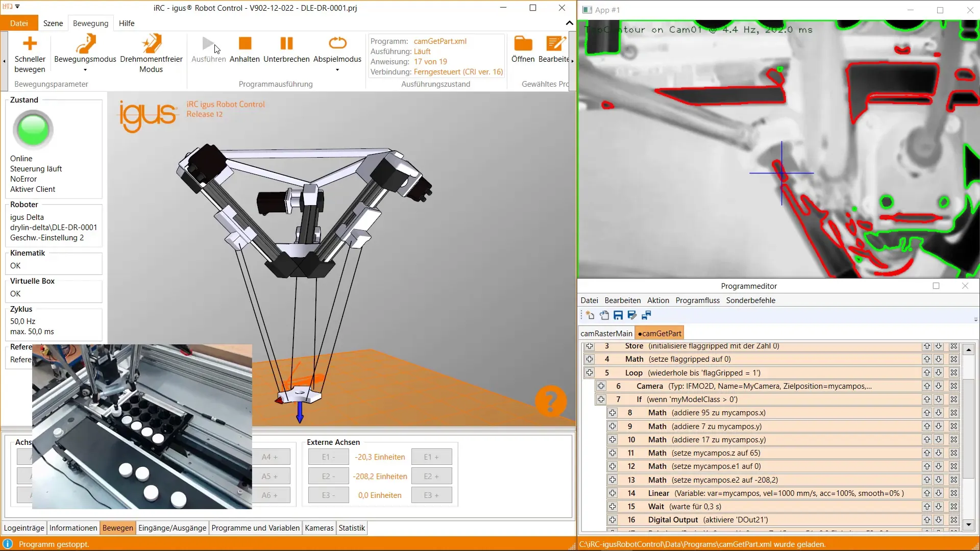Click the orange question mark help icon
Screen dimensions: 980x551
pos(551,401)
